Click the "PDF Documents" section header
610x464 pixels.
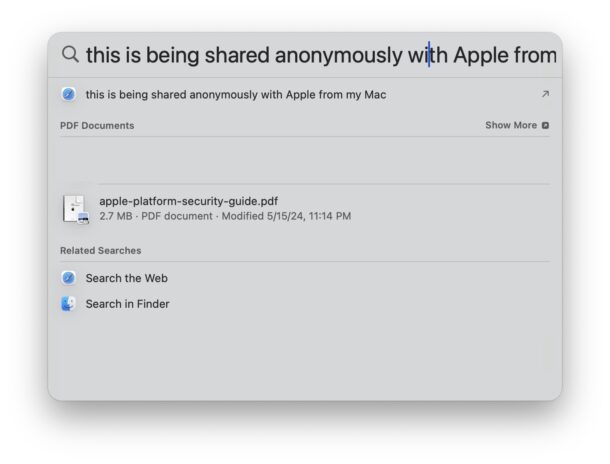[x=97, y=126]
